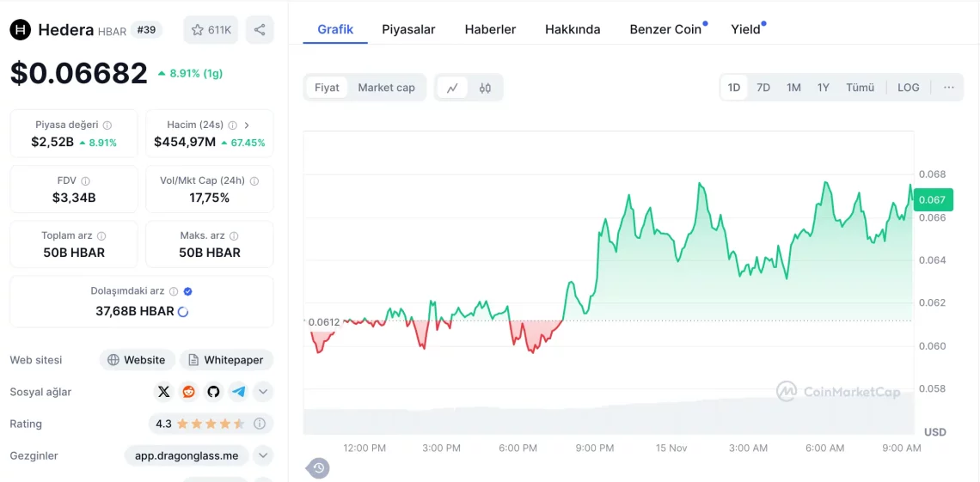
Task: Click the share icon next to Hedera
Action: tap(260, 30)
